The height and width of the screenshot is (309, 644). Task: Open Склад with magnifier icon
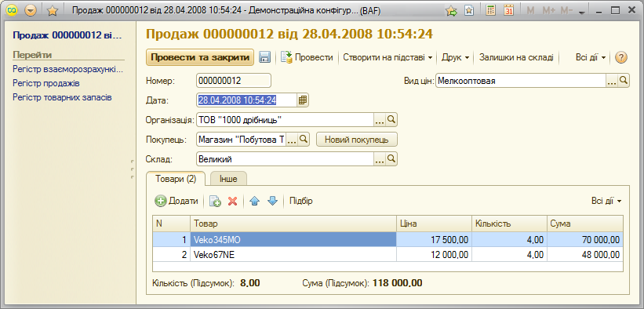[x=391, y=158]
